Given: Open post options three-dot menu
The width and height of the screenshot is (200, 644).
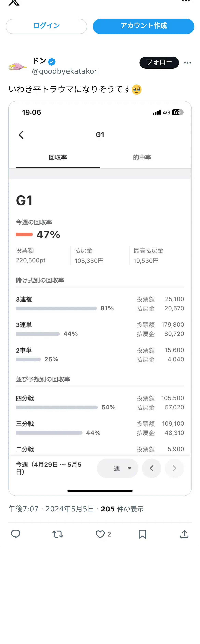Looking at the screenshot, I should 188,63.
